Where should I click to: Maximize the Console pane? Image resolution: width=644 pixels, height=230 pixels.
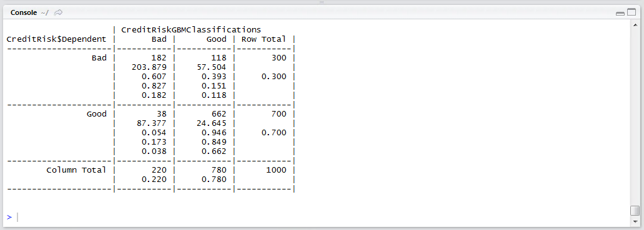(632, 12)
